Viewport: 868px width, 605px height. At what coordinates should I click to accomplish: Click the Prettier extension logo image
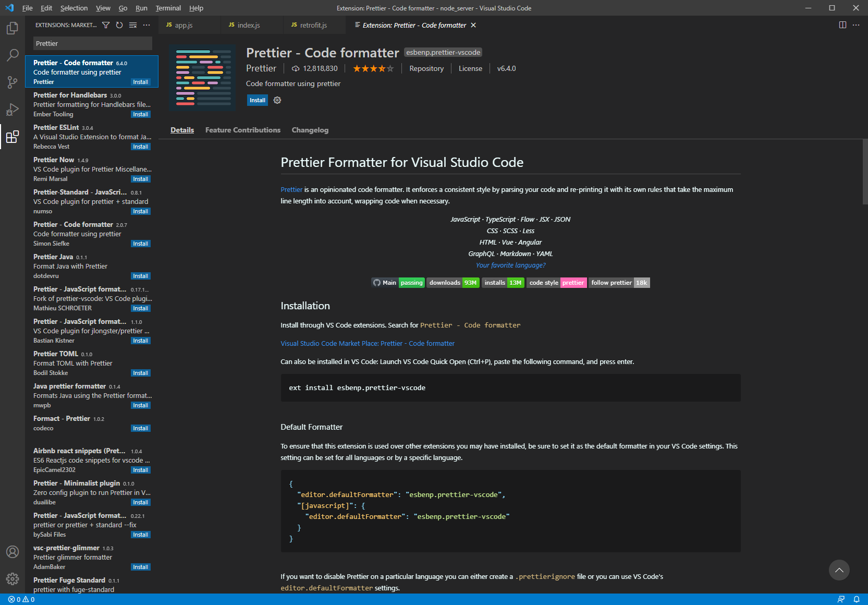(203, 78)
